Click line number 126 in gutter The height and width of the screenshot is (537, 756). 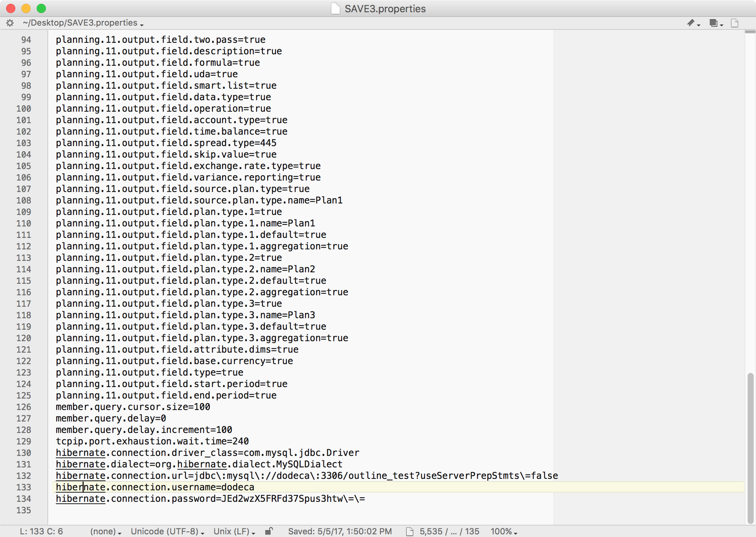(x=23, y=407)
